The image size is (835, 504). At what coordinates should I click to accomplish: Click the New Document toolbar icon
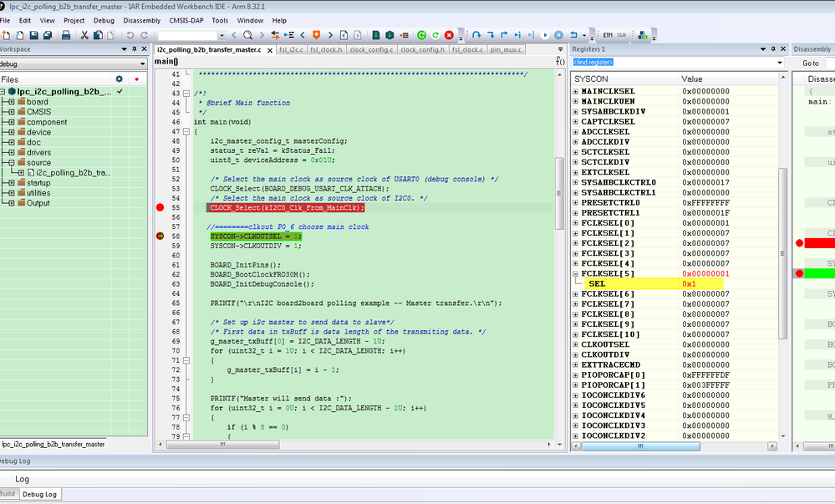[7, 35]
